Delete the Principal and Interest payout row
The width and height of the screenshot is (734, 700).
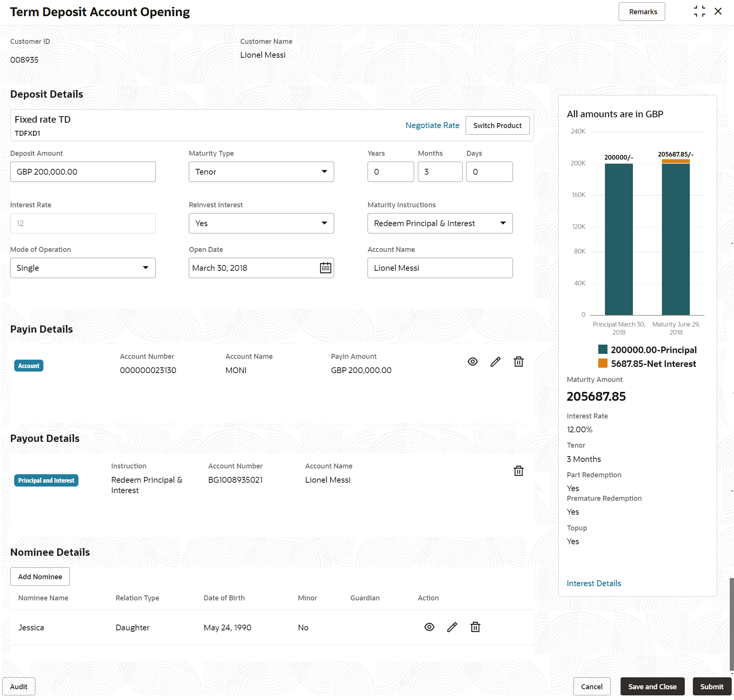518,471
